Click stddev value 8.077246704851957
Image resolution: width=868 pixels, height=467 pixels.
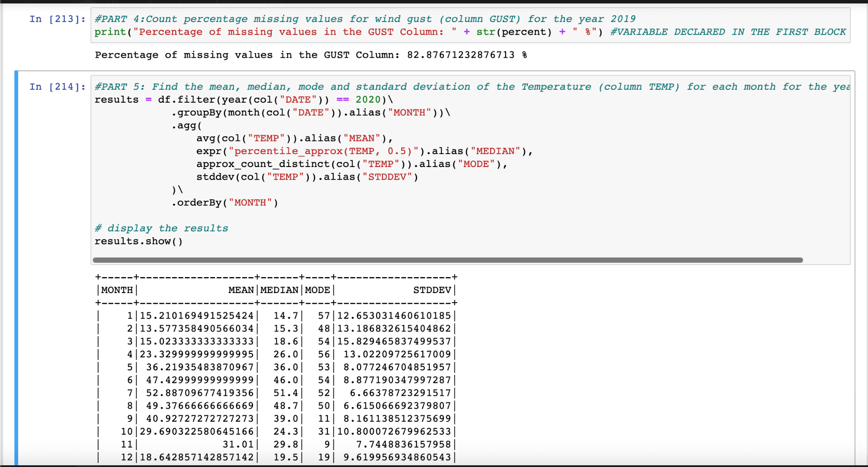[x=397, y=367]
